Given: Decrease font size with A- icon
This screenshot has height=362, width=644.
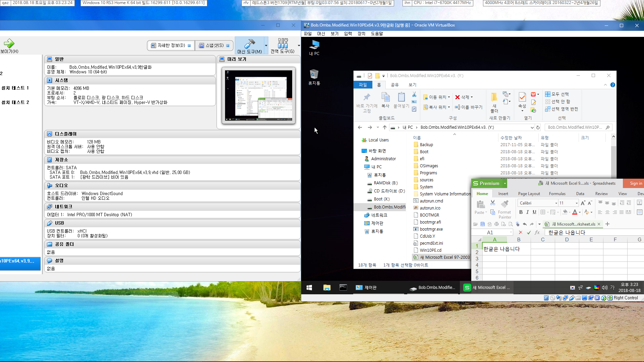Looking at the screenshot, I should [590, 203].
